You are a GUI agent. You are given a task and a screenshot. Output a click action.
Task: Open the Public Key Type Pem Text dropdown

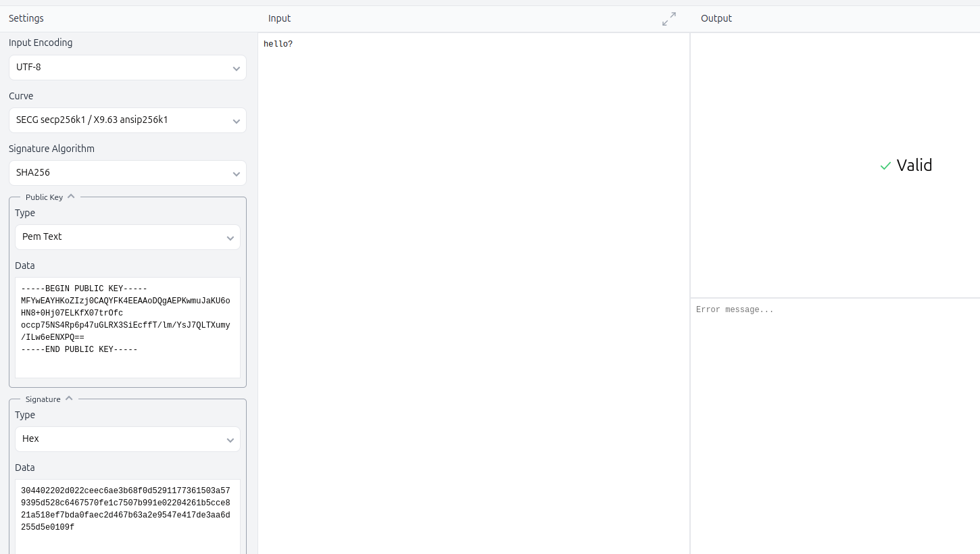coord(128,237)
